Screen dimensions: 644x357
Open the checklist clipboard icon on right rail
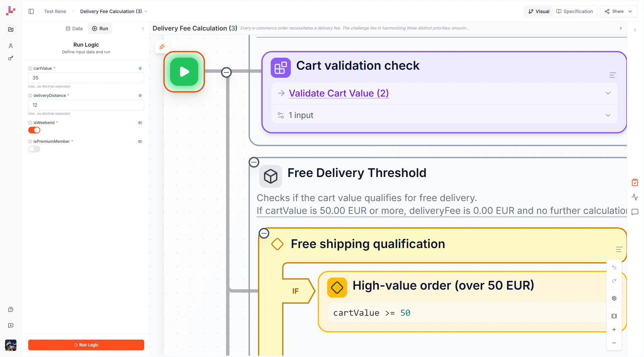635,182
